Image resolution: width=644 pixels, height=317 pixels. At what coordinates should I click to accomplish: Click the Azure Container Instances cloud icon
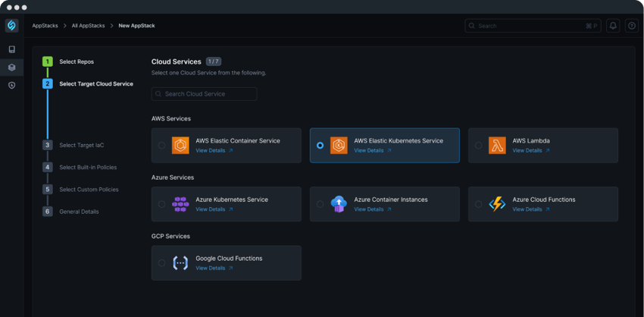click(339, 204)
